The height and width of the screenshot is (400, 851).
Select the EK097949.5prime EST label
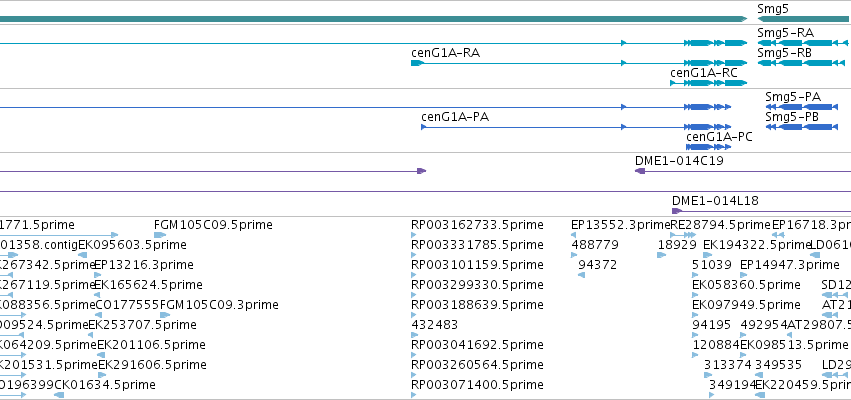(746, 304)
